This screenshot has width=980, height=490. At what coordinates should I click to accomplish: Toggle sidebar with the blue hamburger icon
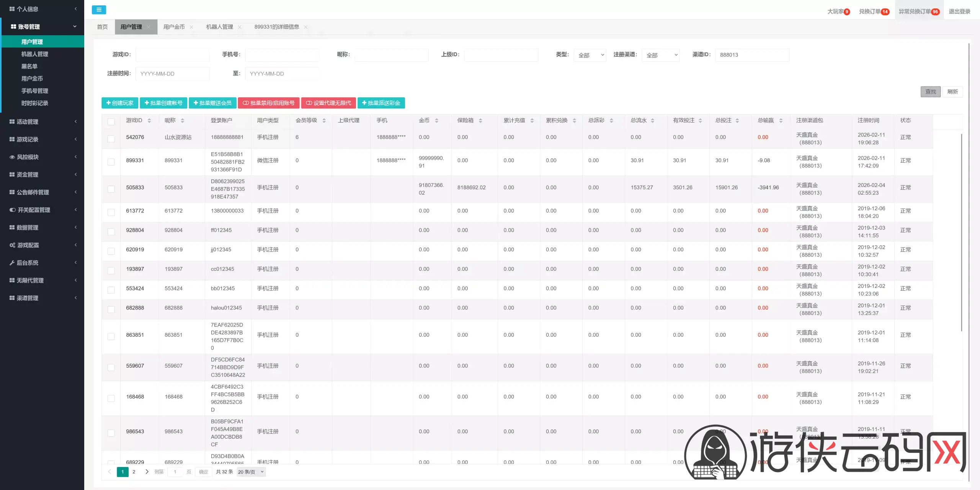pos(99,10)
